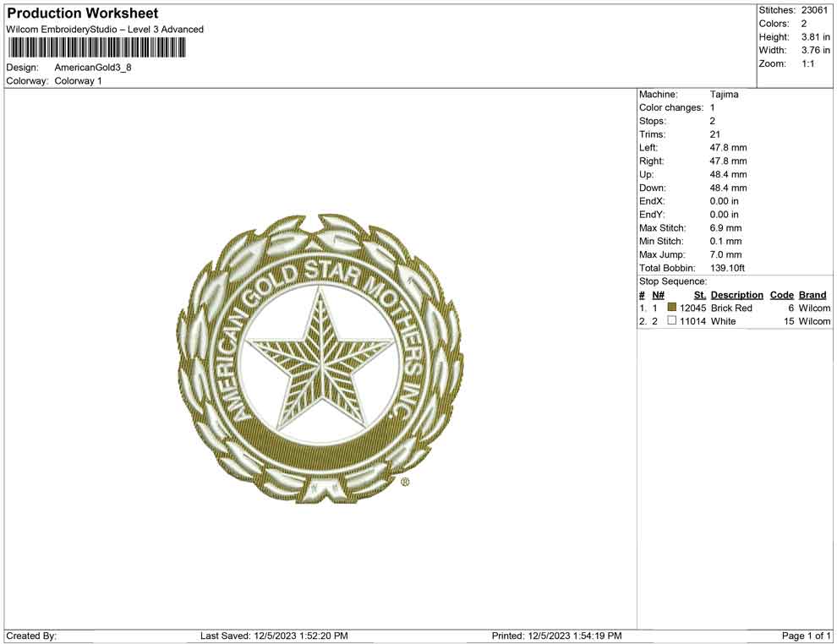Click the N# column header
Screen dimensions: 837x644
[x=658, y=295]
